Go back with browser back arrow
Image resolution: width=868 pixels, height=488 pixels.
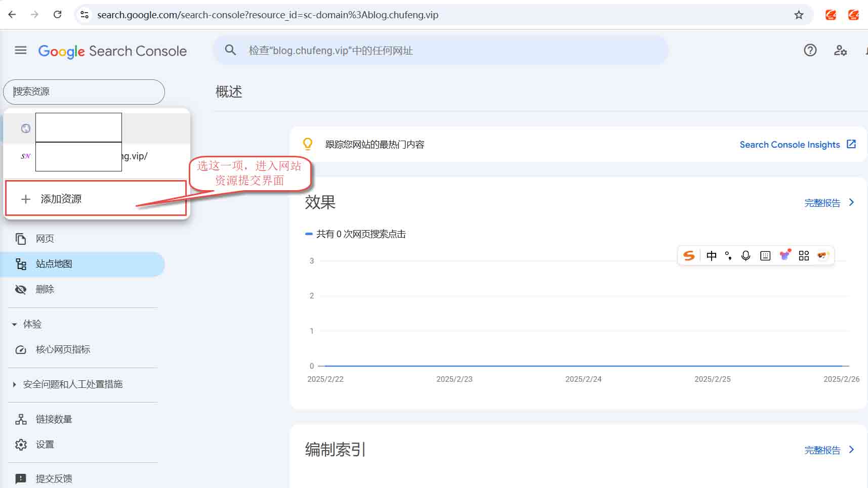pos(12,15)
